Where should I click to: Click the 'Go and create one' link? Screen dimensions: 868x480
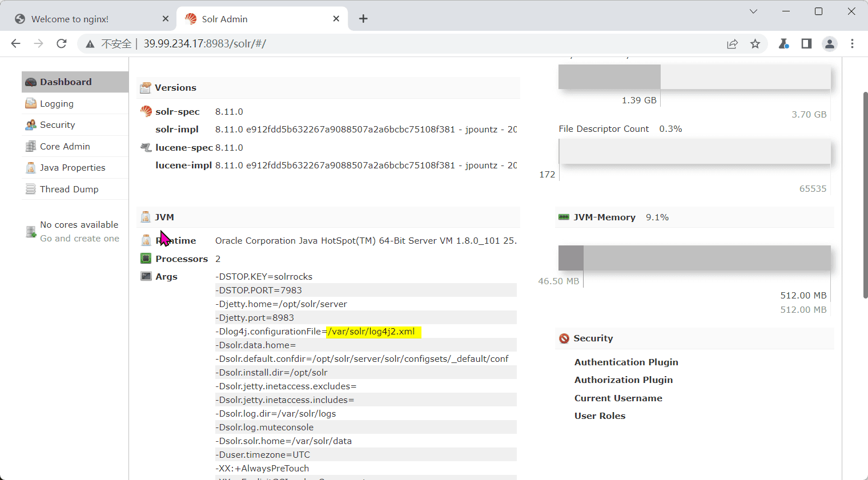(79, 239)
